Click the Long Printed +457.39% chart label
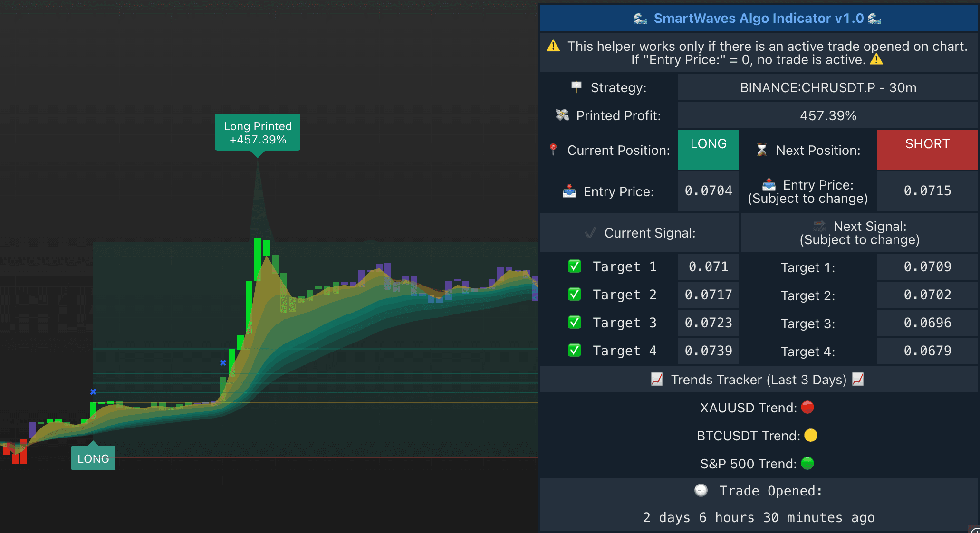 coord(257,133)
